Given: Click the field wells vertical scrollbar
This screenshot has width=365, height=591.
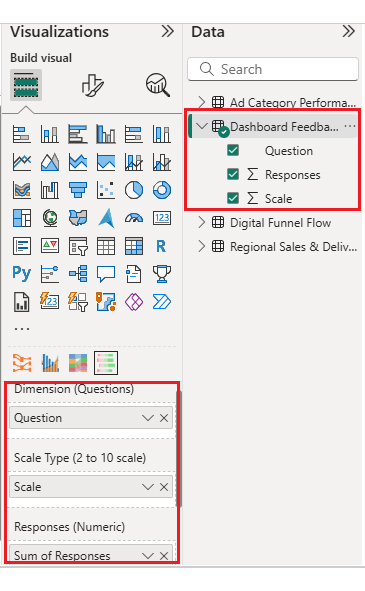Looking at the screenshot, I should 179,449.
